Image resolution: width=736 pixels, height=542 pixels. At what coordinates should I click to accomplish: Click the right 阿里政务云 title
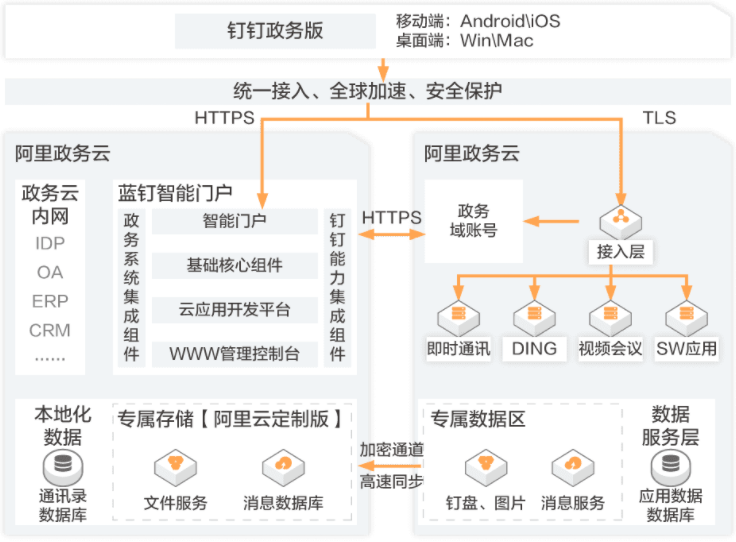(x=472, y=153)
